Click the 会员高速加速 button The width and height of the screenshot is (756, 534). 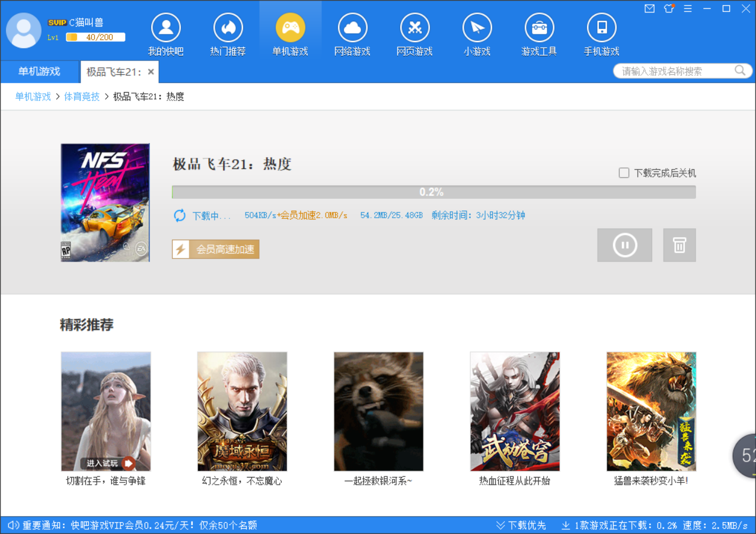point(215,249)
